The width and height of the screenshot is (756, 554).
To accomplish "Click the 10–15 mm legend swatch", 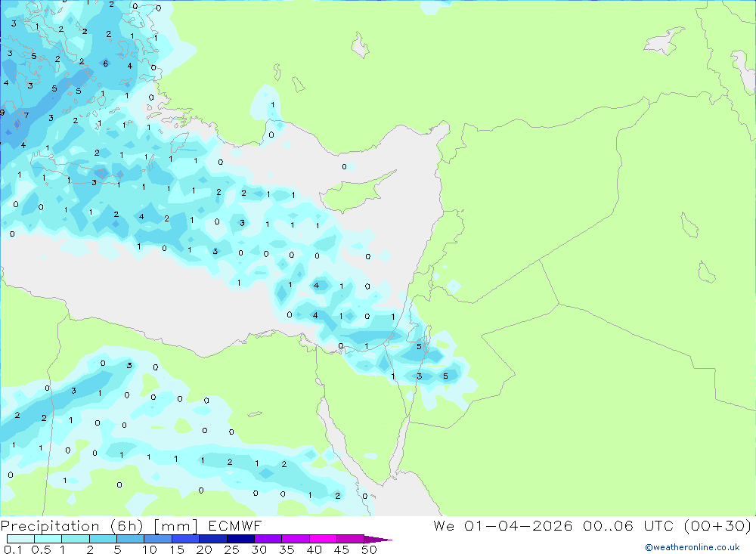I will tap(158, 539).
